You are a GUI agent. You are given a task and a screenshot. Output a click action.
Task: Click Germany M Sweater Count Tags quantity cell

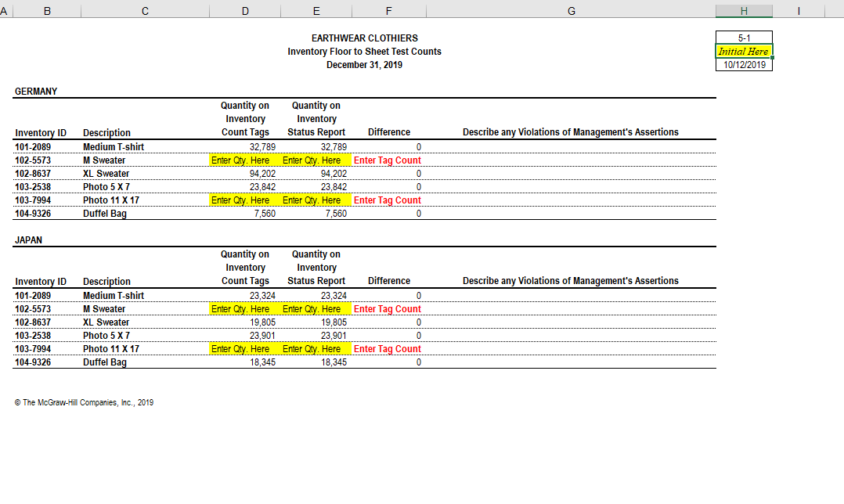[x=245, y=160]
